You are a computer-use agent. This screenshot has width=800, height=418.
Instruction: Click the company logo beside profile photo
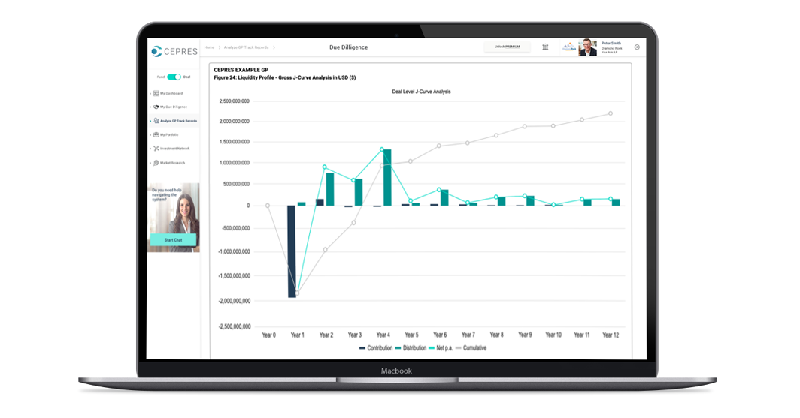[x=569, y=47]
